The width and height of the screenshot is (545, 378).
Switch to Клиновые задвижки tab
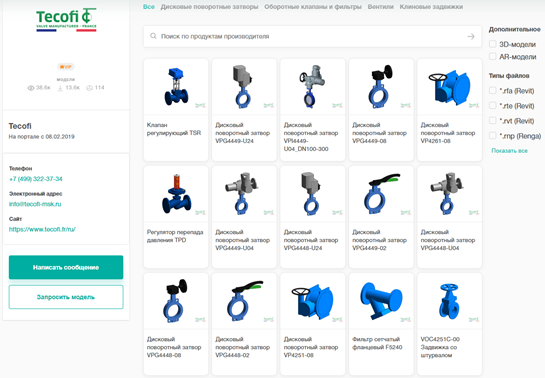point(431,7)
